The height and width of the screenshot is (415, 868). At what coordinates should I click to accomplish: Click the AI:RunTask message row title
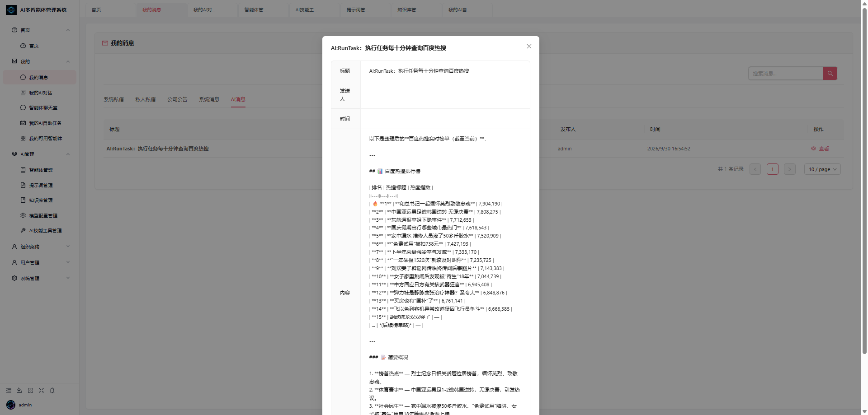157,149
